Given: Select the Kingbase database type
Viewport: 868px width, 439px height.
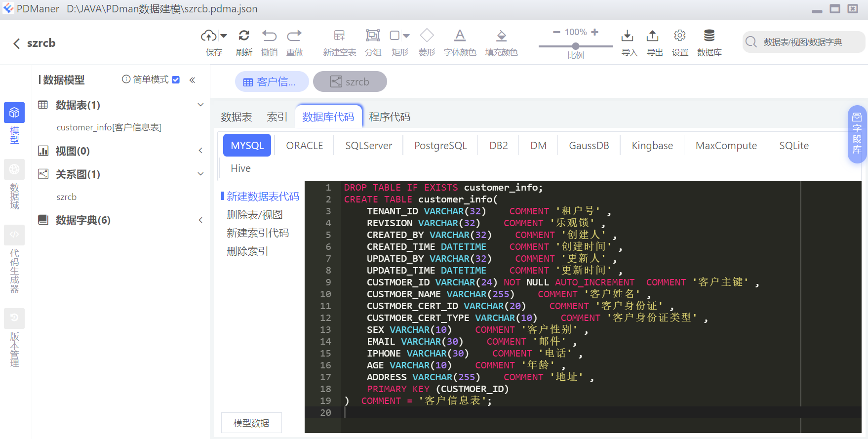Looking at the screenshot, I should [652, 145].
